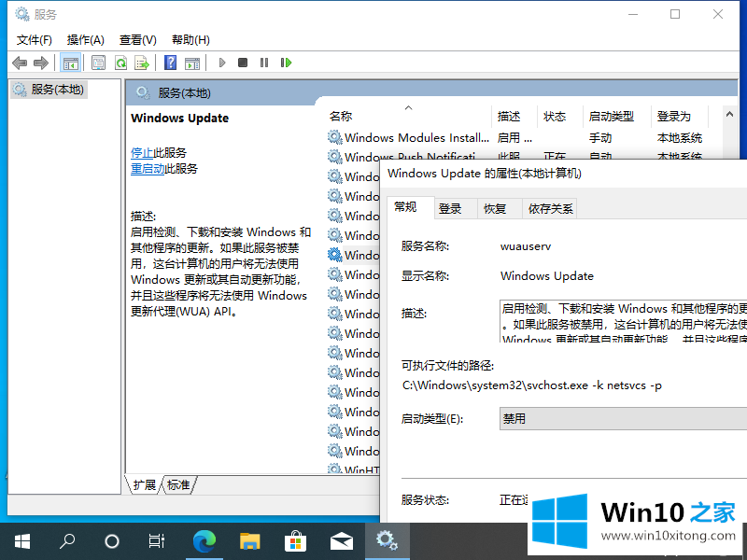This screenshot has width=747, height=560.
Task: Open the Properties toolbar icon
Action: [99, 63]
